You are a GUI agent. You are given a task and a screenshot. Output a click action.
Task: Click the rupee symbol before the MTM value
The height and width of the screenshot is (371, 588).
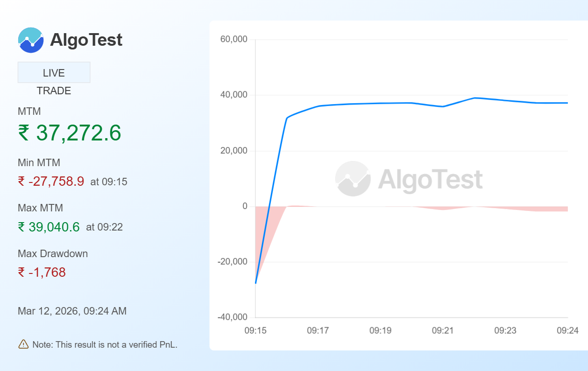coord(24,133)
